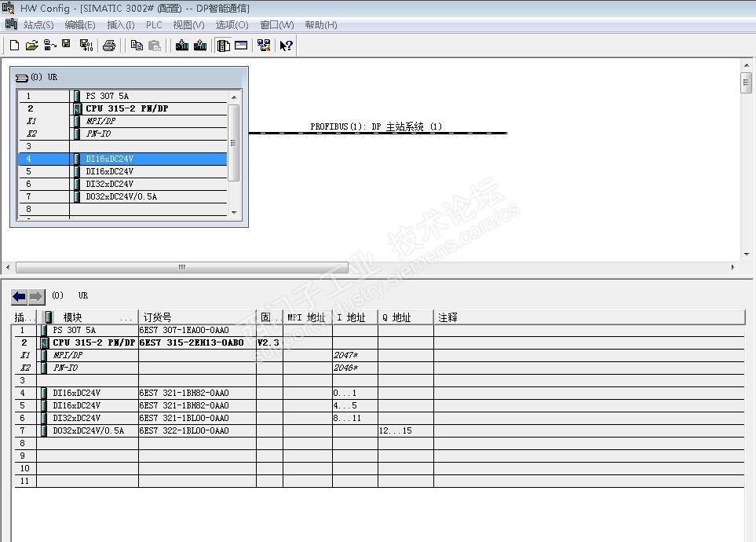The image size is (756, 542).
Task: Select DI32xDC24V in rack slot 6
Action: pyautogui.click(x=122, y=184)
